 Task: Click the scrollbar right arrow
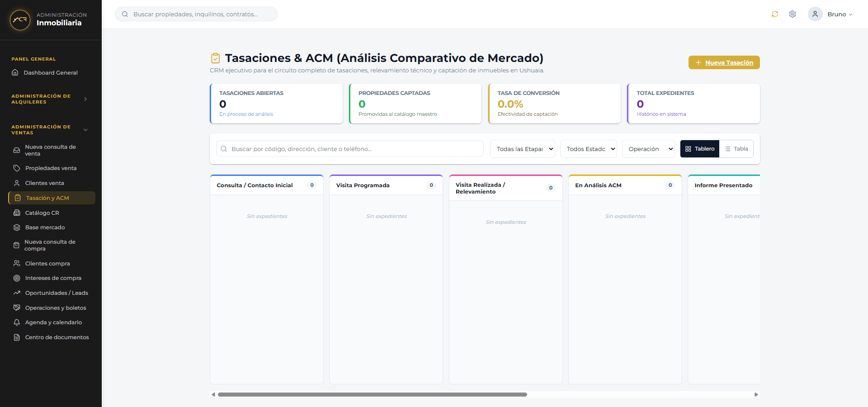(x=756, y=394)
